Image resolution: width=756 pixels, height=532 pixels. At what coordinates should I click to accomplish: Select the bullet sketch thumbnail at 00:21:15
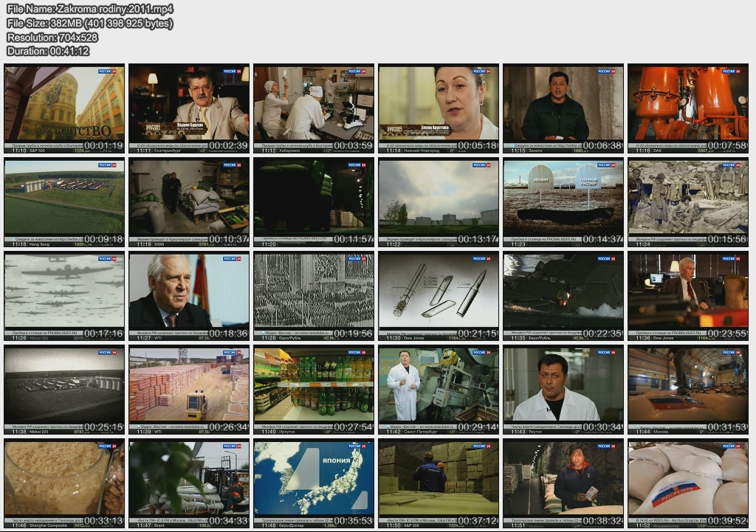click(x=439, y=296)
